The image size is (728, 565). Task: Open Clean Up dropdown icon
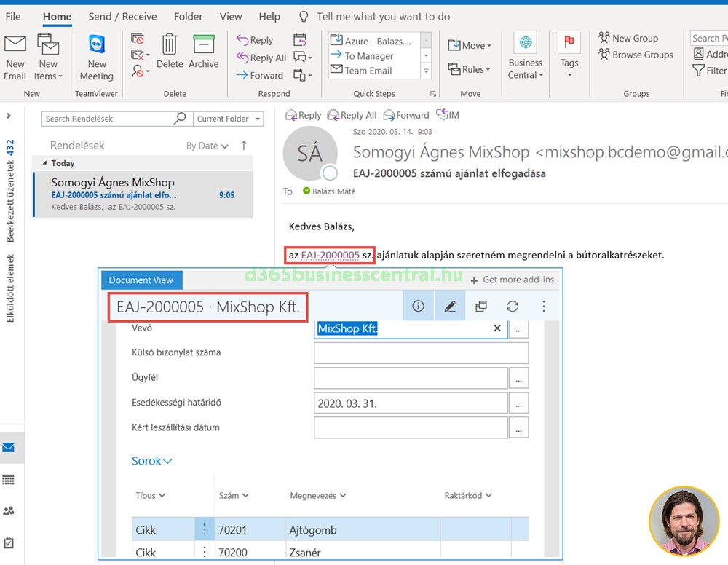point(141,55)
